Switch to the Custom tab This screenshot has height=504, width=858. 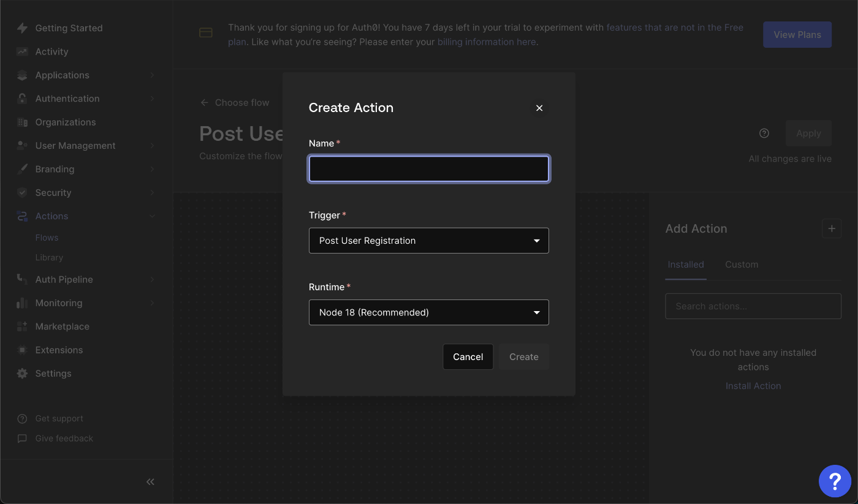click(x=742, y=265)
